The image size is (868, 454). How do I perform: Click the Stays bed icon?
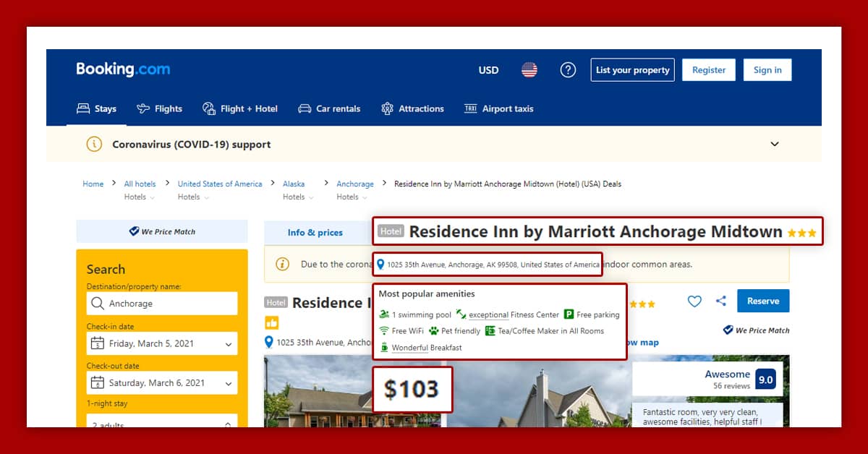pos(83,108)
